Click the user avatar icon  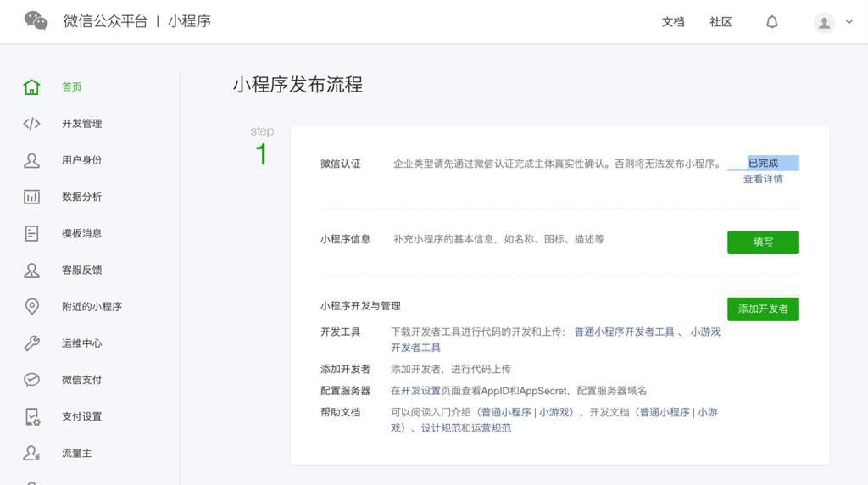[x=824, y=23]
